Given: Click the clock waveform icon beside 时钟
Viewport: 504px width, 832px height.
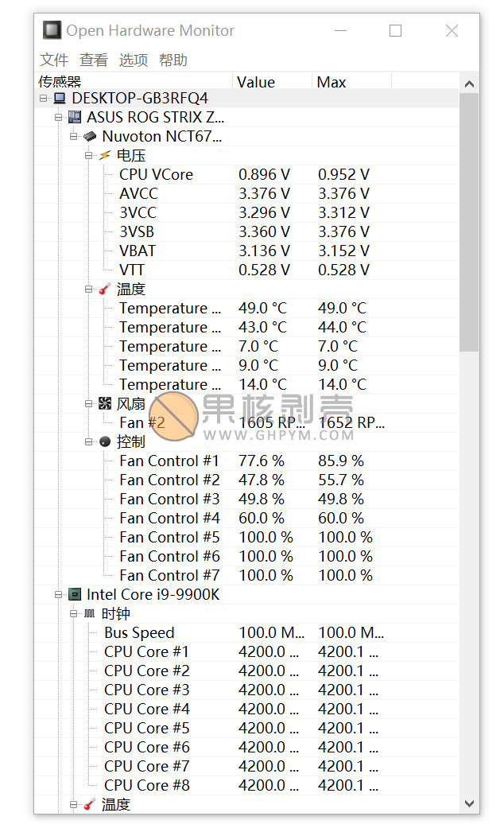Looking at the screenshot, I should click(90, 613).
